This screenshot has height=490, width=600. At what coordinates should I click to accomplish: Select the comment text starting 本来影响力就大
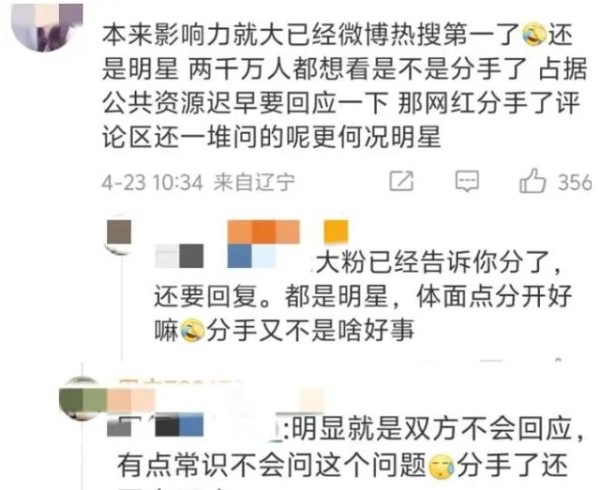[344, 86]
